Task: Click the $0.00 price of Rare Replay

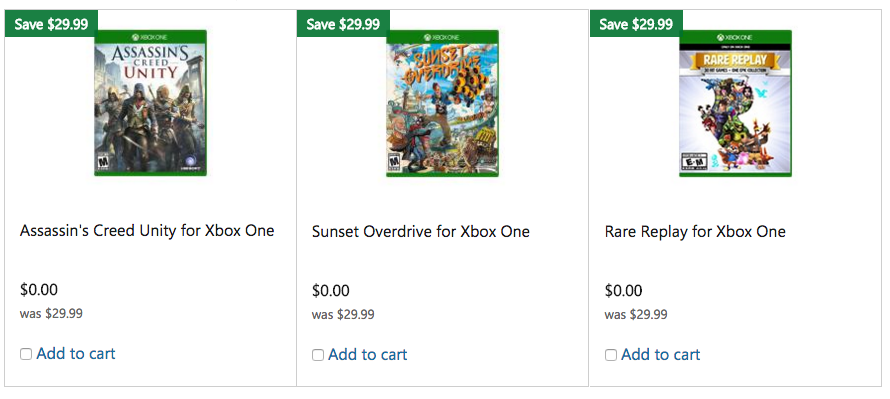Action: pyautogui.click(x=624, y=291)
